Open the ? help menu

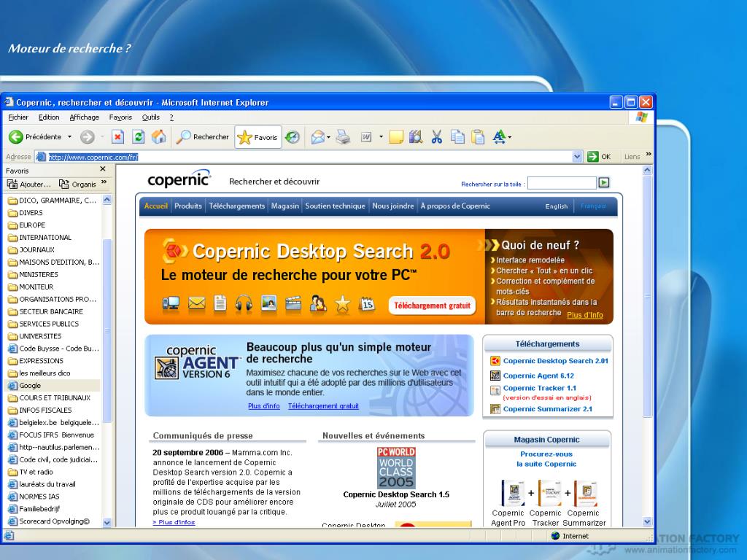pos(171,117)
